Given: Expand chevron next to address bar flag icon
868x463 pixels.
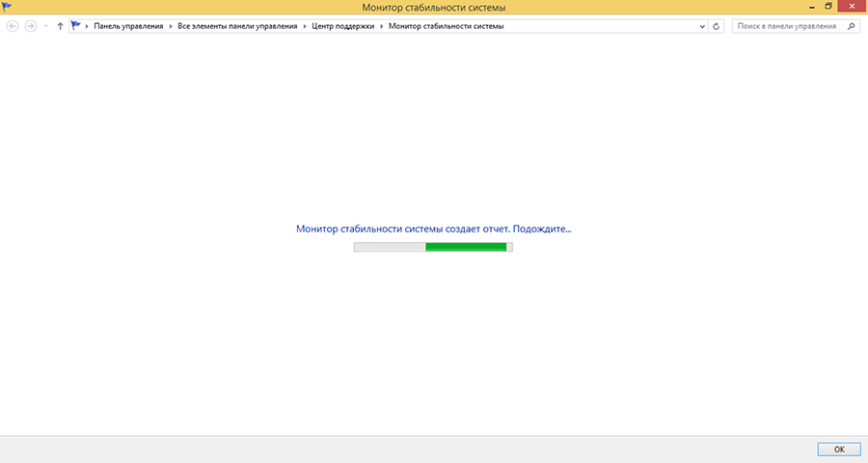Looking at the screenshot, I should 87,26.
